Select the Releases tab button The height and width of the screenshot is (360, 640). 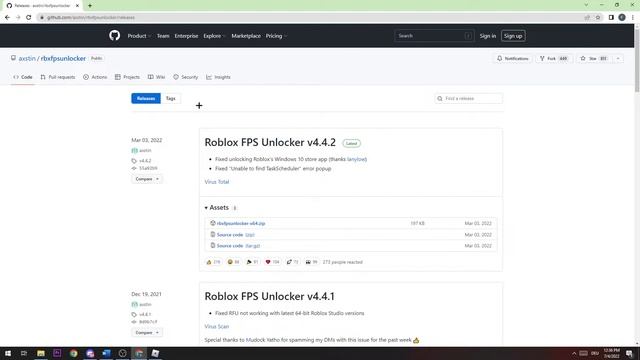(146, 98)
